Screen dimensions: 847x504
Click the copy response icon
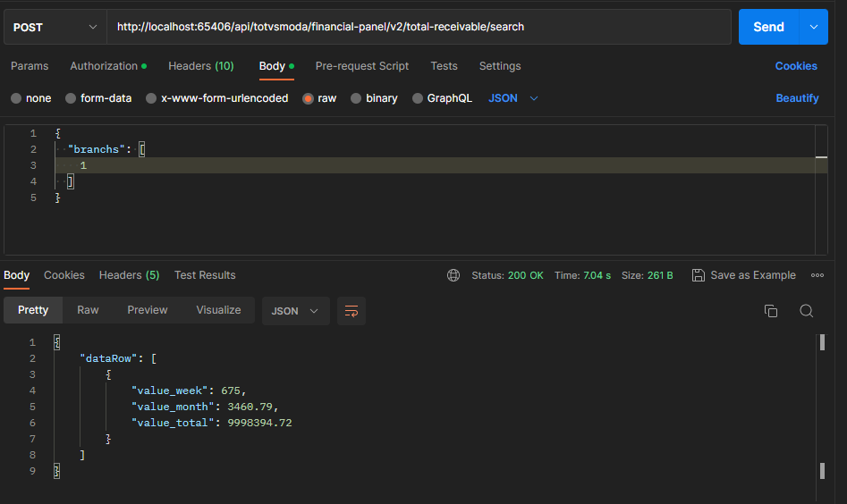(770, 311)
